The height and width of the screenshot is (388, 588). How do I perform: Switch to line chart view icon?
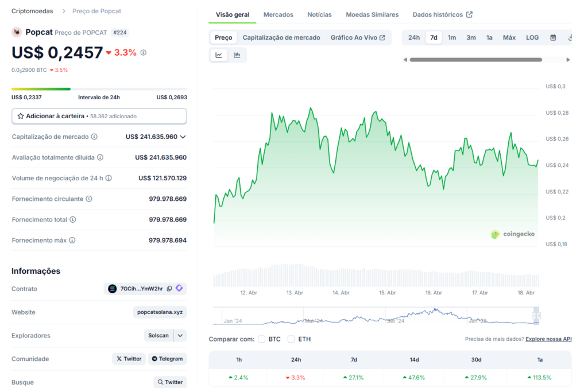click(219, 55)
